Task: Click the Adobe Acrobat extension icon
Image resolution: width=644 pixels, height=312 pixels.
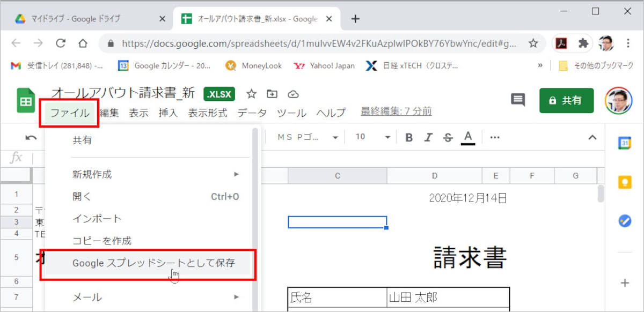Action: click(561, 43)
